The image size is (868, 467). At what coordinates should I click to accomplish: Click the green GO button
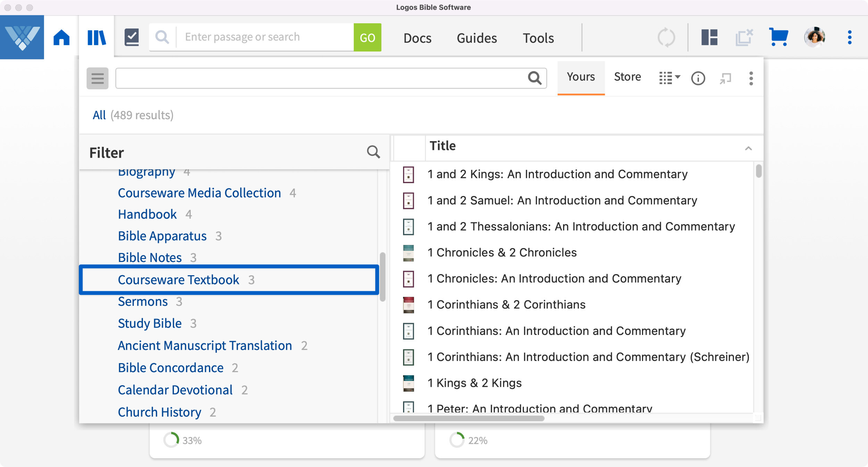(367, 38)
